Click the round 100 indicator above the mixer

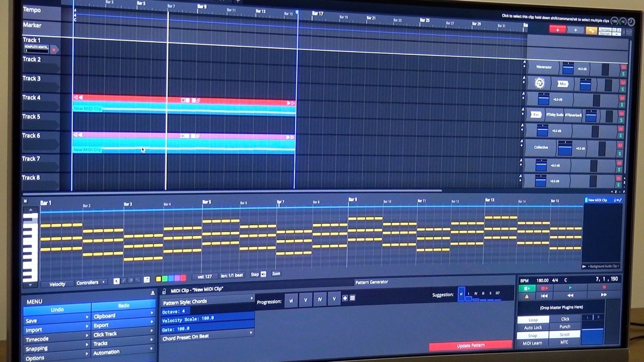(614, 22)
